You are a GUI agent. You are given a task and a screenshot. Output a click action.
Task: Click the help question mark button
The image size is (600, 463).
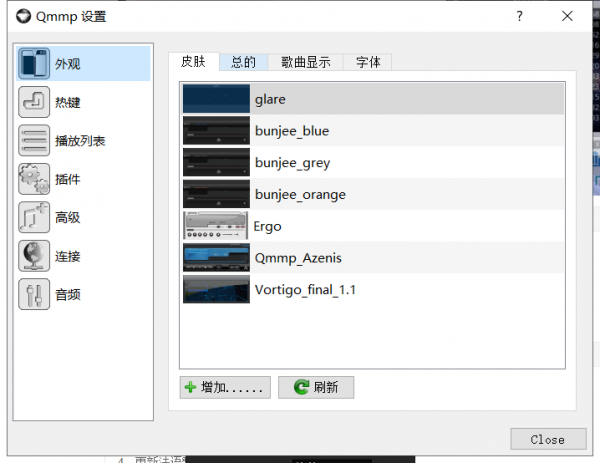tap(519, 16)
